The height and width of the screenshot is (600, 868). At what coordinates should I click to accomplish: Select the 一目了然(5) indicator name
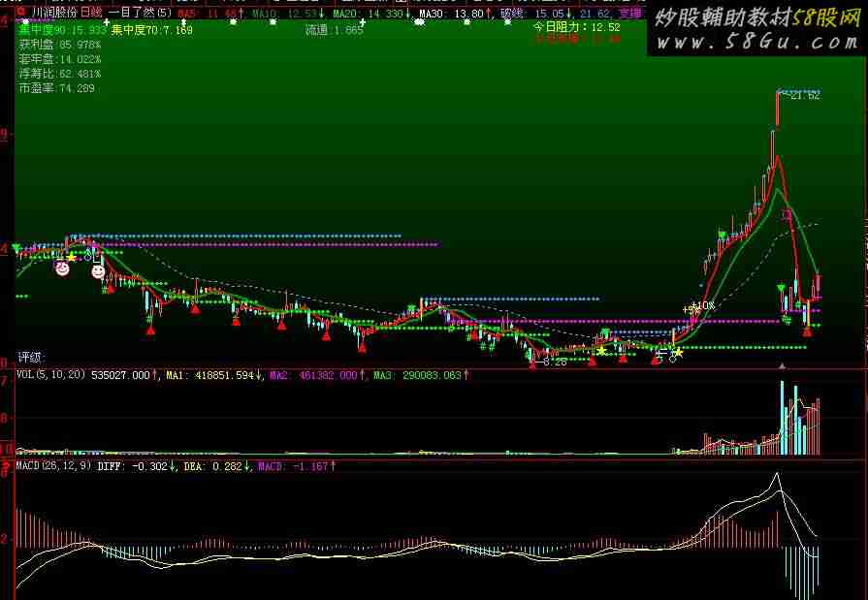pos(140,13)
